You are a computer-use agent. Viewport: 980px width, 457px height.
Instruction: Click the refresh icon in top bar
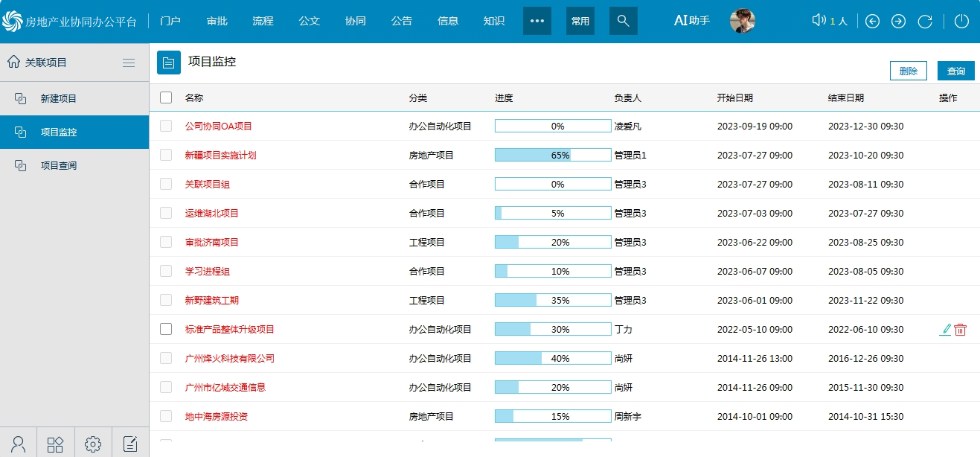point(925,21)
